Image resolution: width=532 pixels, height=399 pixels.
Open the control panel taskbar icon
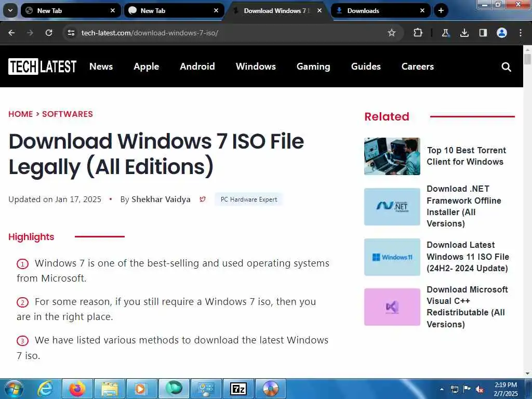click(206, 389)
